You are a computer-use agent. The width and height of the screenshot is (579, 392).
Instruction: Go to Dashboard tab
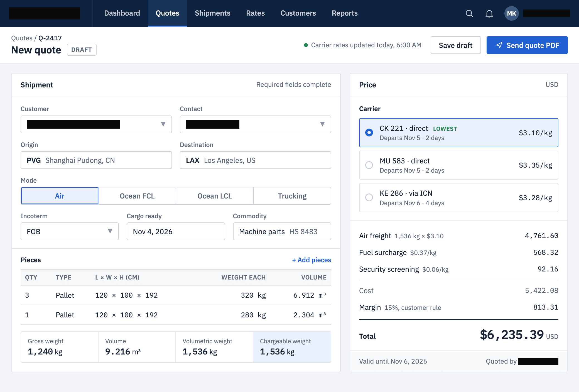tap(122, 13)
